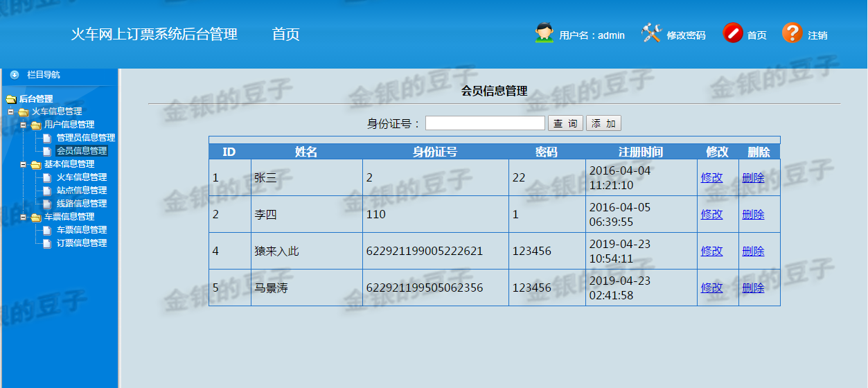
Task: Click the 会员信息管理 page title
Action: tap(495, 91)
